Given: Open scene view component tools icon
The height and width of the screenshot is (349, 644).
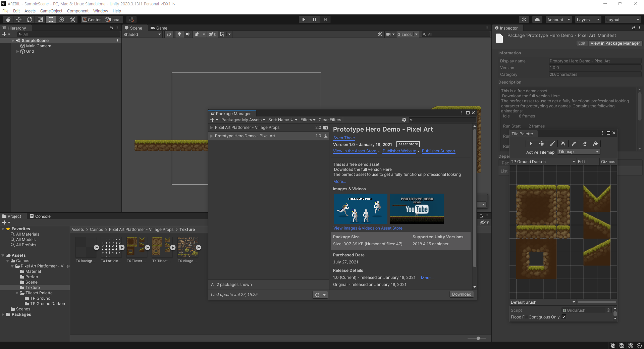Looking at the screenshot, I should pyautogui.click(x=380, y=34).
